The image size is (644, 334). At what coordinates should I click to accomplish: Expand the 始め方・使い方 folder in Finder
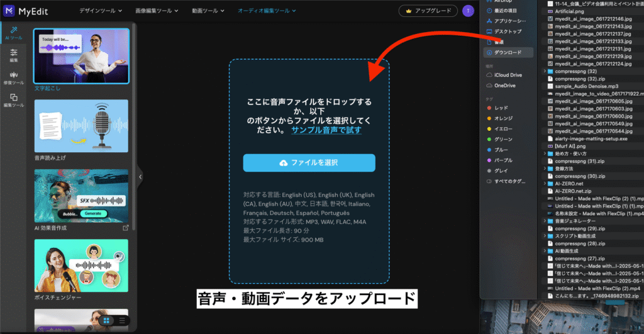(545, 153)
